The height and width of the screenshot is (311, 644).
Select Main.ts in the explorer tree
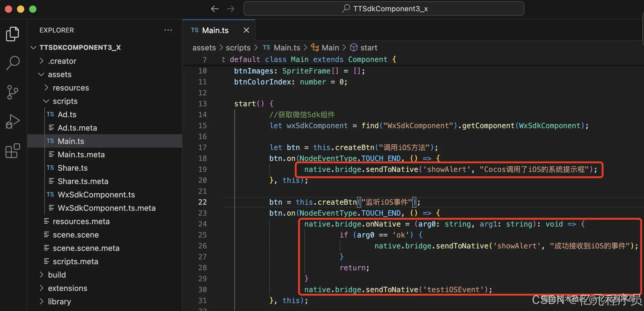point(105,141)
